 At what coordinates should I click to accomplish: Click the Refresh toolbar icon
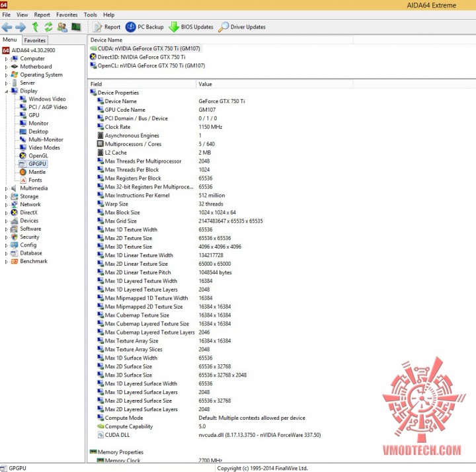(x=48, y=27)
